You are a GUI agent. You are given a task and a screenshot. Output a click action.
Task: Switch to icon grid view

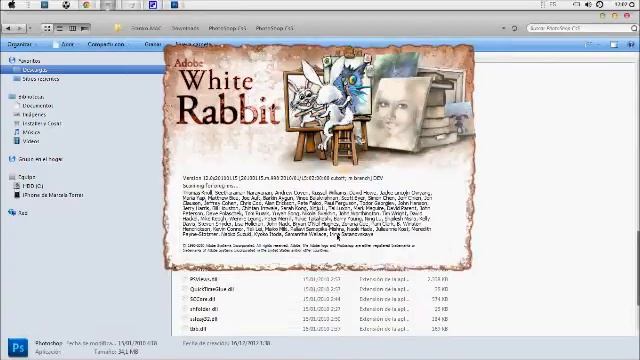(47, 28)
